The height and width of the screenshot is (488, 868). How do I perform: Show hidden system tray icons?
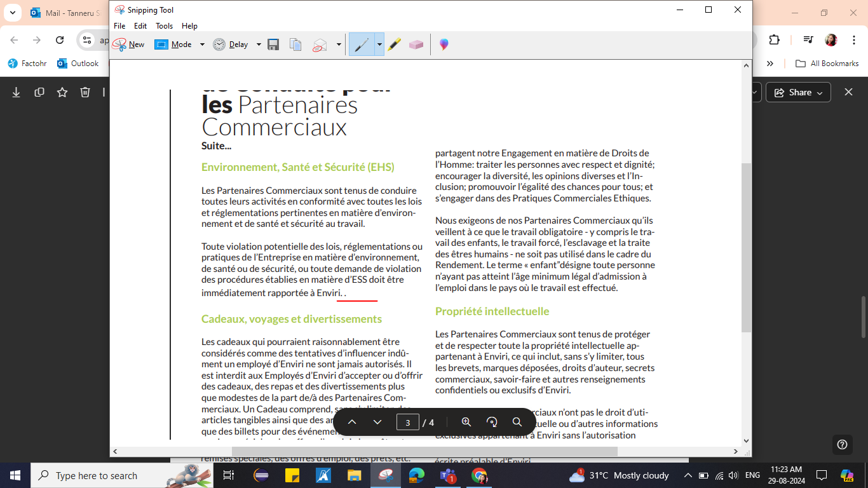[688, 475]
